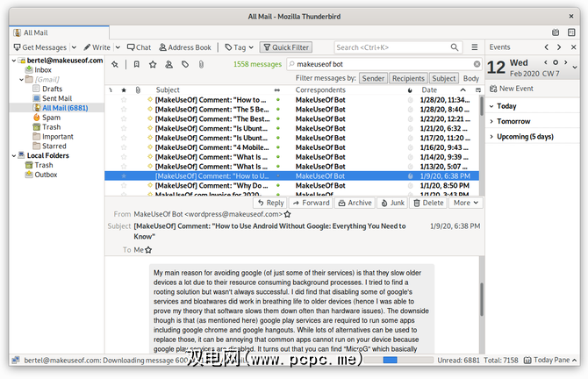Screen dimensions: 588x379
Task: Open the Calendar tab icon
Action: (556, 32)
